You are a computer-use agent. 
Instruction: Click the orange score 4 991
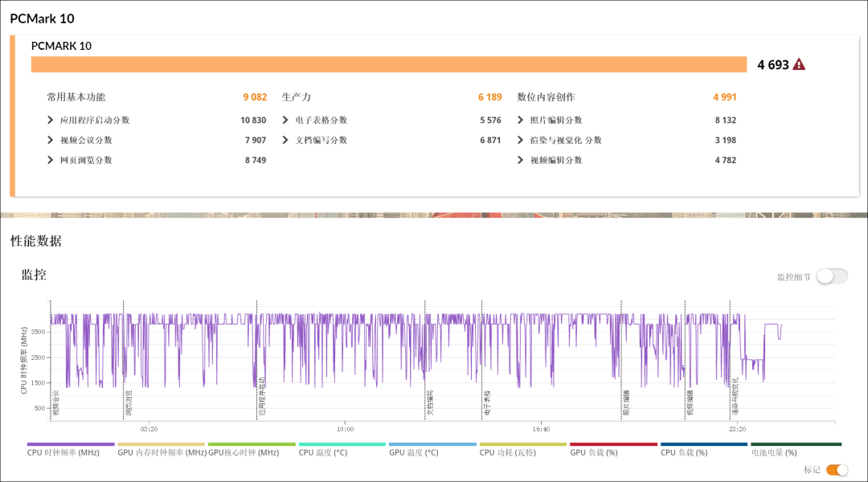tap(725, 97)
